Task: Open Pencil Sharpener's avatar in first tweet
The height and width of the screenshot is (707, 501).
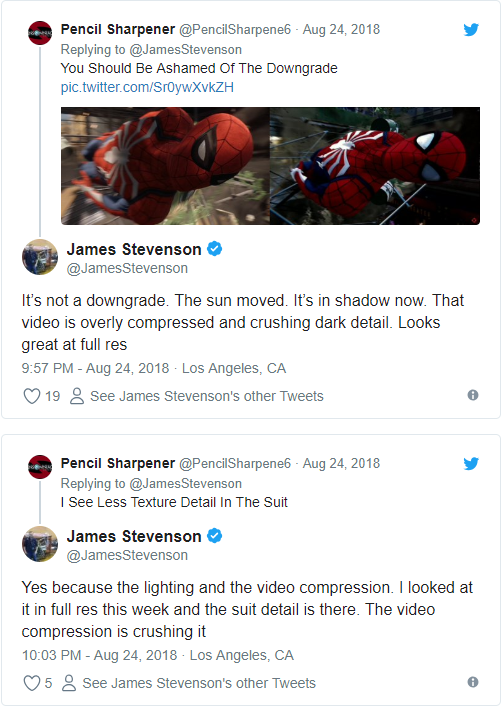Action: point(40,33)
